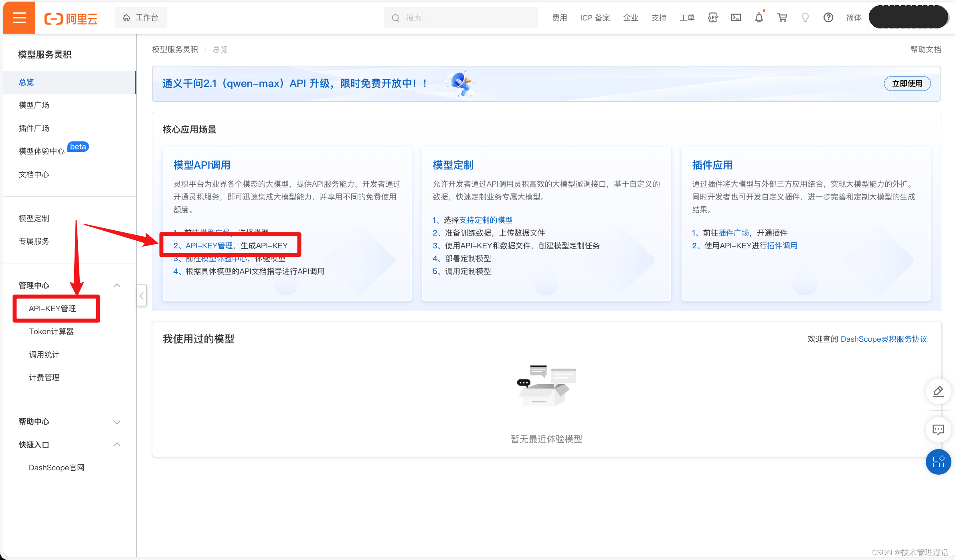Click the help question mark icon
The width and height of the screenshot is (955, 560).
(x=828, y=18)
